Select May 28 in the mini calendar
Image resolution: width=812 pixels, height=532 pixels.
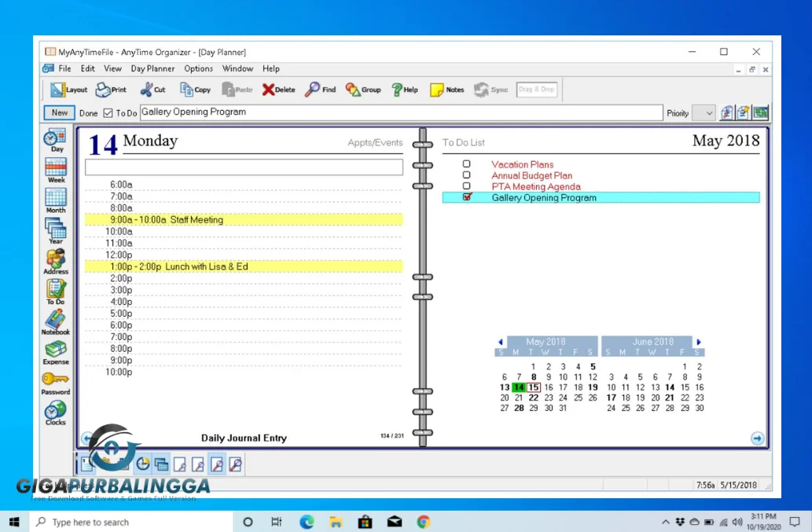(x=519, y=408)
